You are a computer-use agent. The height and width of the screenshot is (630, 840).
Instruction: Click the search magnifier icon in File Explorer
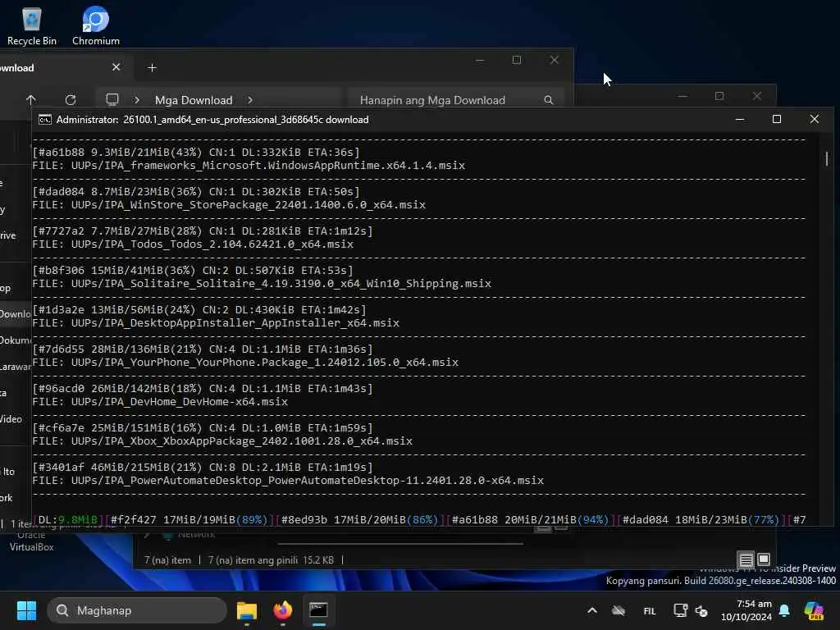pos(549,99)
